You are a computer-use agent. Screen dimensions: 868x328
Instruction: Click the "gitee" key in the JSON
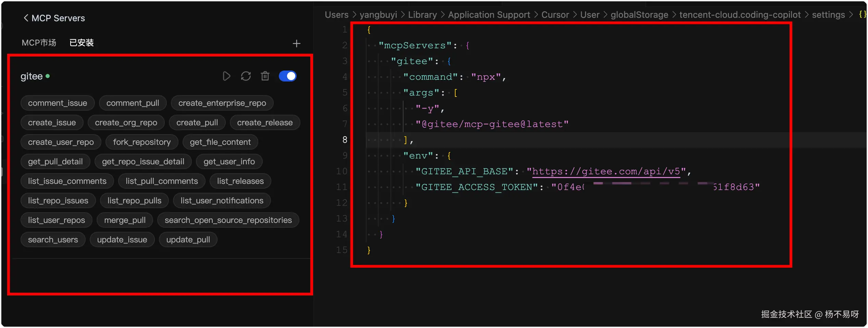[x=412, y=61]
